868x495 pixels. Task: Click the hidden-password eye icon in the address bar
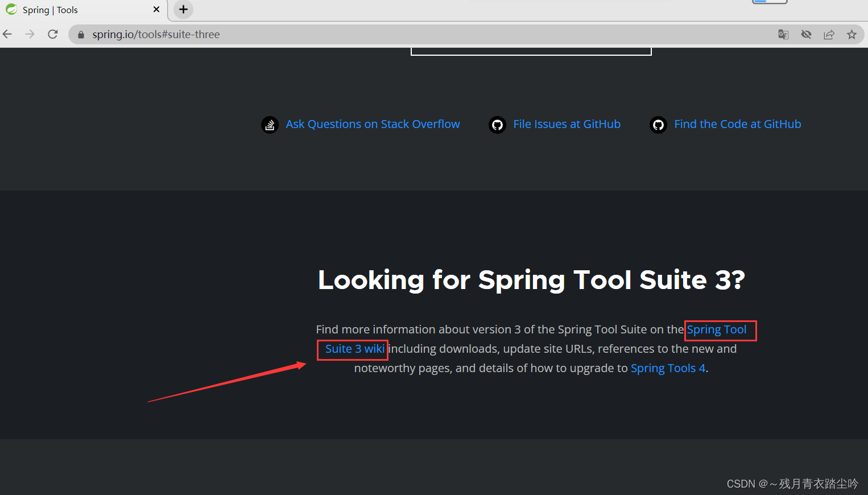click(x=806, y=34)
